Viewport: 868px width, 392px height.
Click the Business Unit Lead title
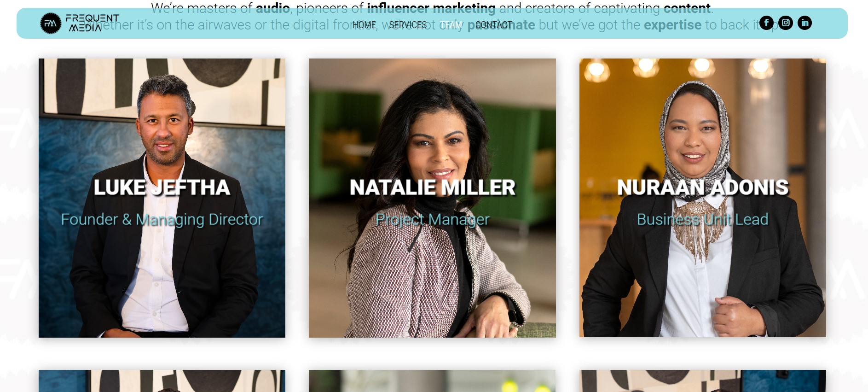(x=703, y=220)
